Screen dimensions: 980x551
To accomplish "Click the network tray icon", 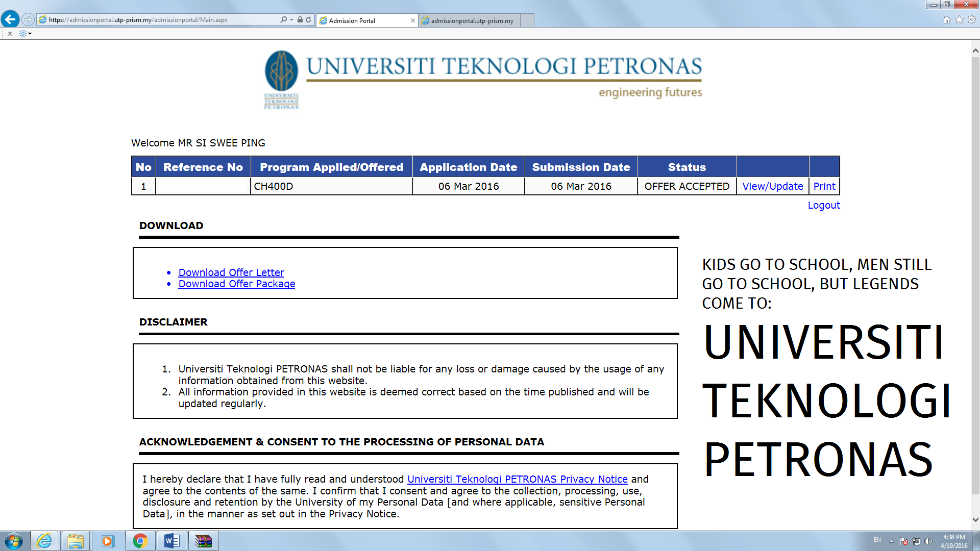I will (916, 541).
